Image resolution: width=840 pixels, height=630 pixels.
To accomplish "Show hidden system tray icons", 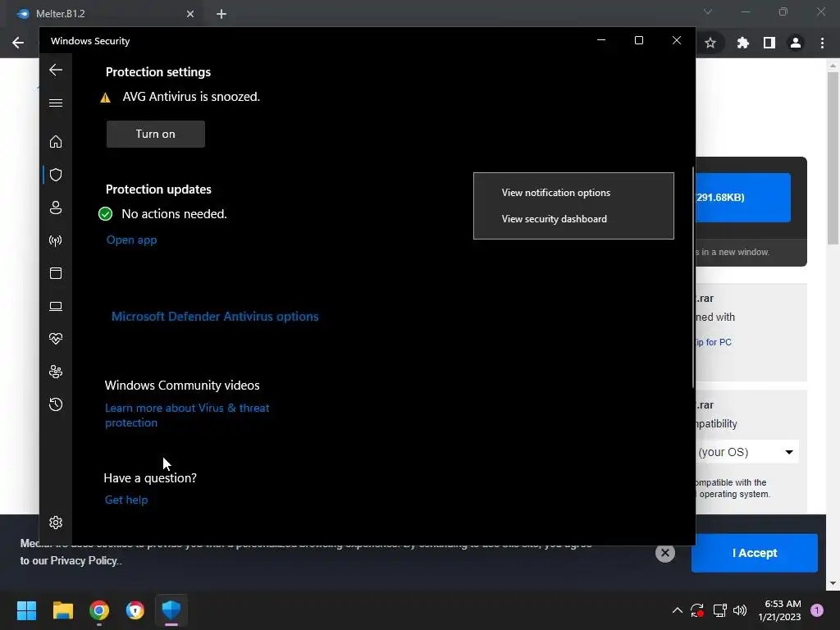I will 677,610.
